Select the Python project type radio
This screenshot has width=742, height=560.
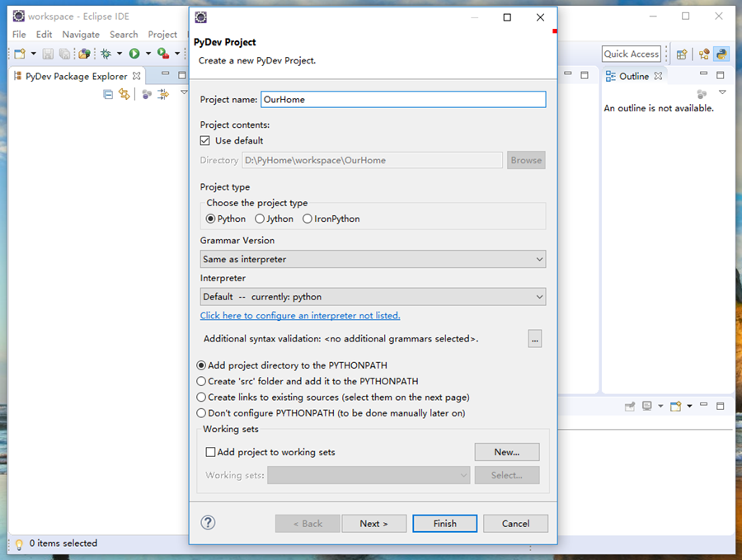[x=210, y=219]
